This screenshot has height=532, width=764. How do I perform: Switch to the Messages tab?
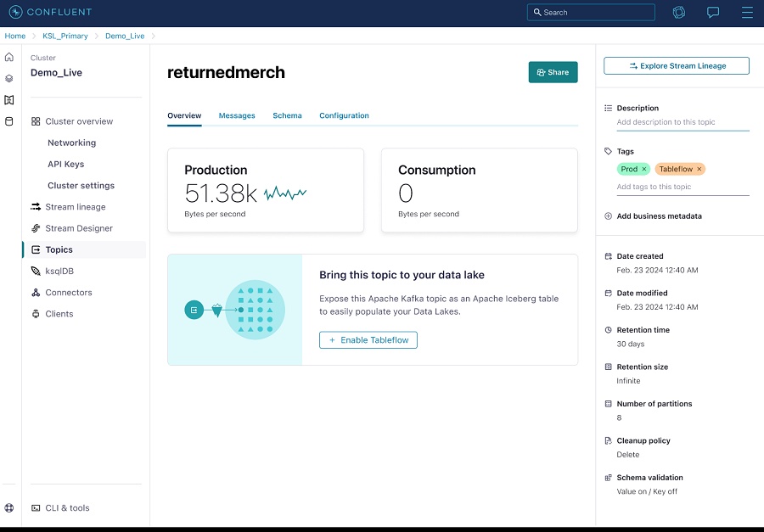pos(237,115)
